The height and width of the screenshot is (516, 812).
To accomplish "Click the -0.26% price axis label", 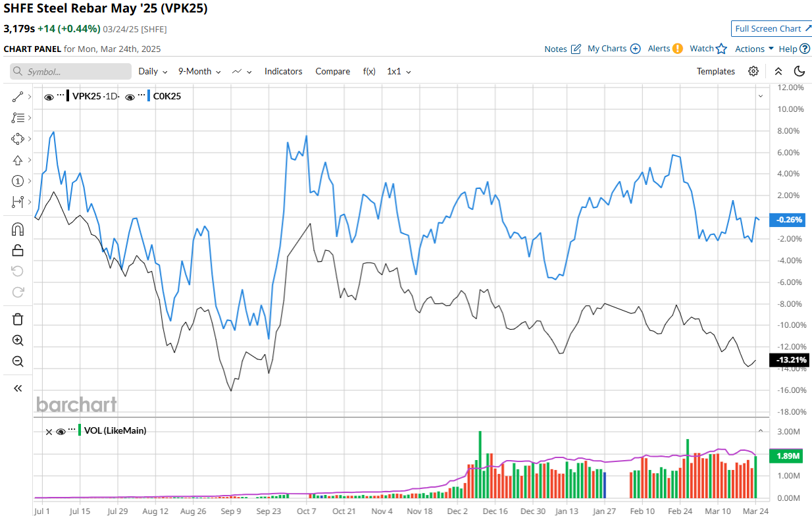I will pyautogui.click(x=789, y=220).
